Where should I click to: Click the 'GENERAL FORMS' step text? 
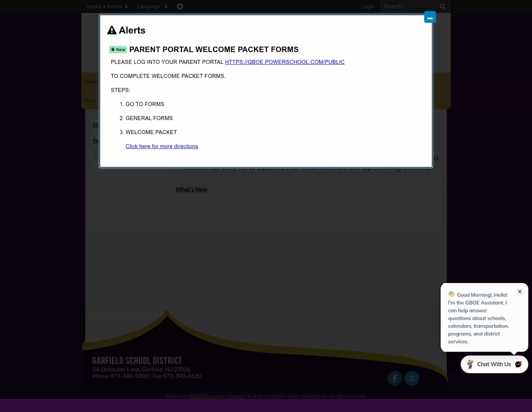[149, 118]
